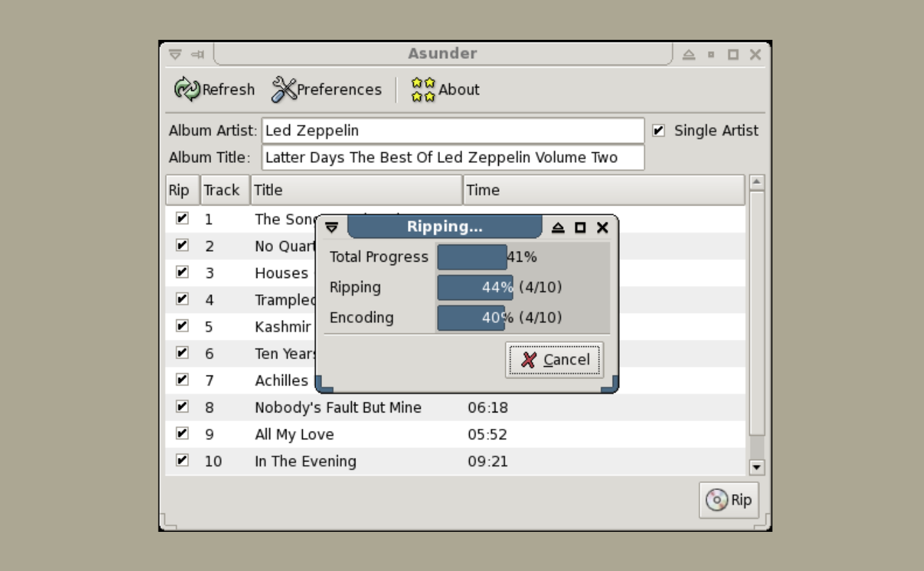The width and height of the screenshot is (924, 571).
Task: Deselect the rip checkbox for track 6
Action: pyautogui.click(x=182, y=353)
